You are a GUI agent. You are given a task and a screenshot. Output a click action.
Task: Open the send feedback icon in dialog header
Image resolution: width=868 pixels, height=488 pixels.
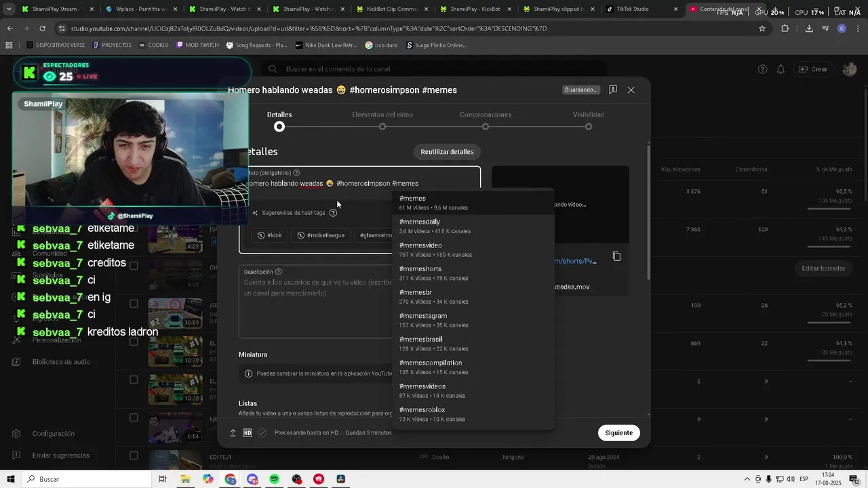click(612, 89)
